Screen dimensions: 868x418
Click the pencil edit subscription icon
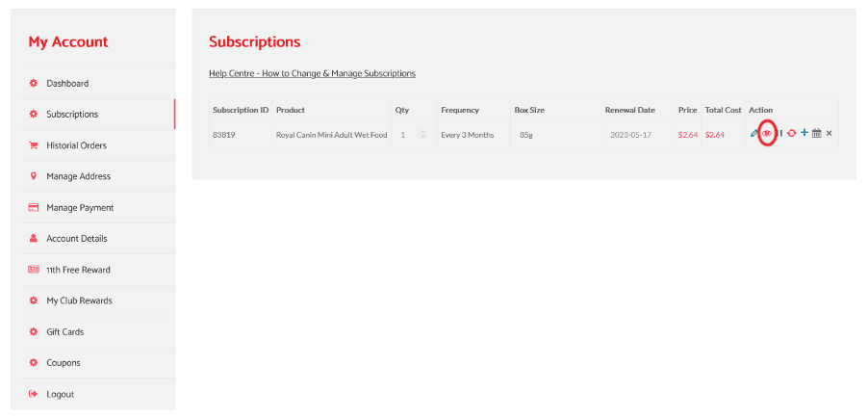[x=754, y=134]
